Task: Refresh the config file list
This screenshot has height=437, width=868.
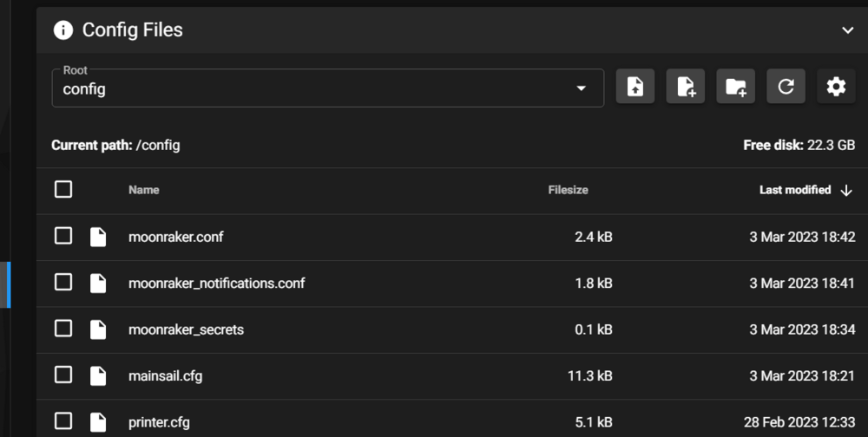Action: [786, 87]
